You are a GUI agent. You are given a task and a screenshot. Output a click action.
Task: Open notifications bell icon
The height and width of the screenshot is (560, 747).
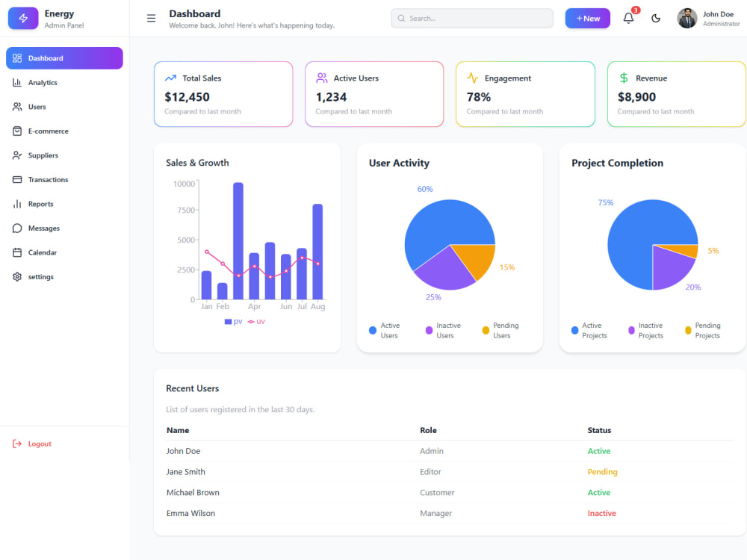(628, 19)
